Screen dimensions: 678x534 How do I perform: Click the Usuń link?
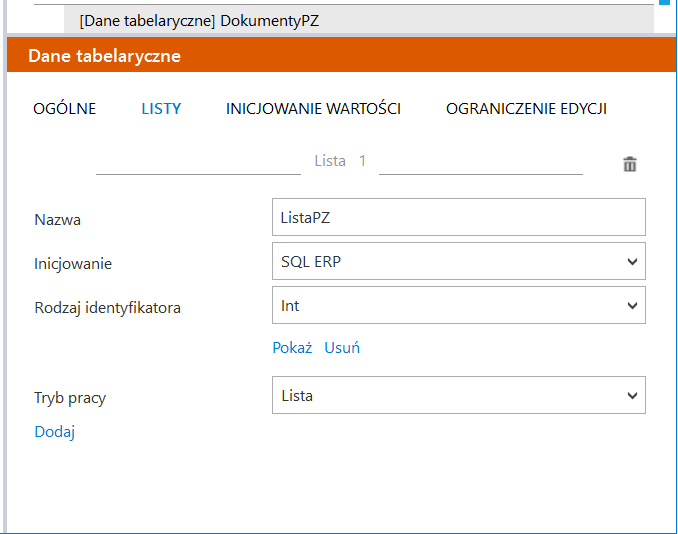click(342, 348)
